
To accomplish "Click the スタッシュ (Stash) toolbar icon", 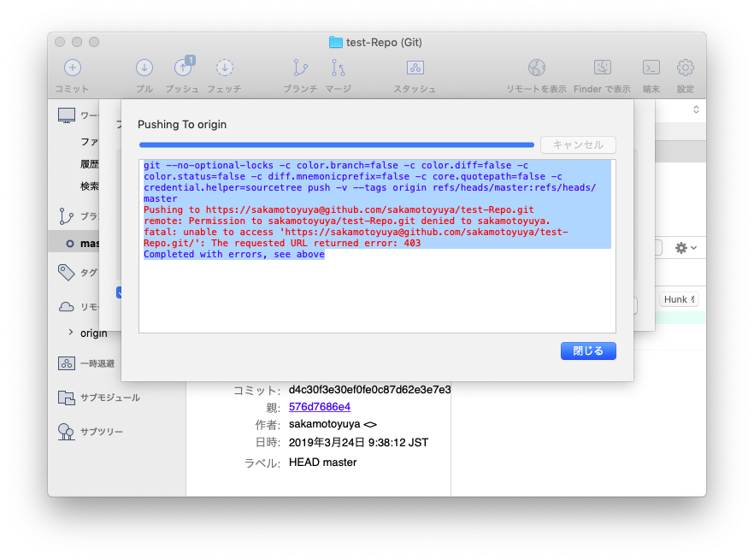I will 415,68.
